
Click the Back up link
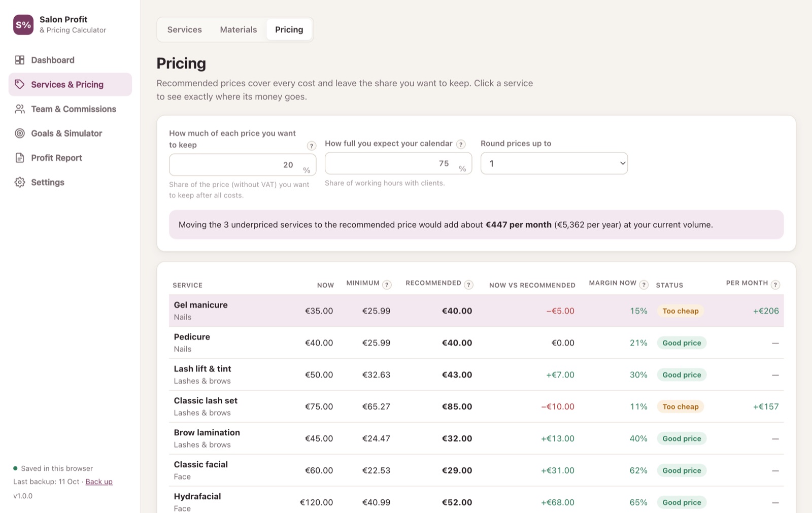coord(99,482)
